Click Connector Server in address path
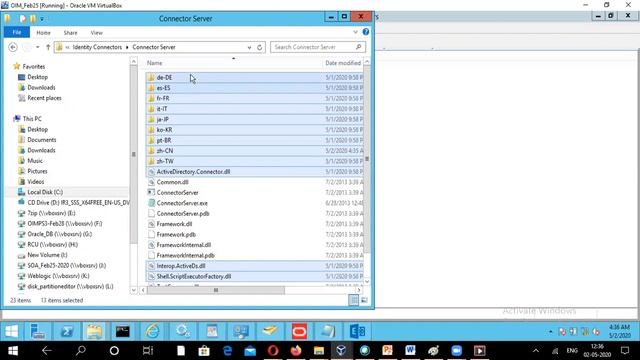 click(154, 47)
